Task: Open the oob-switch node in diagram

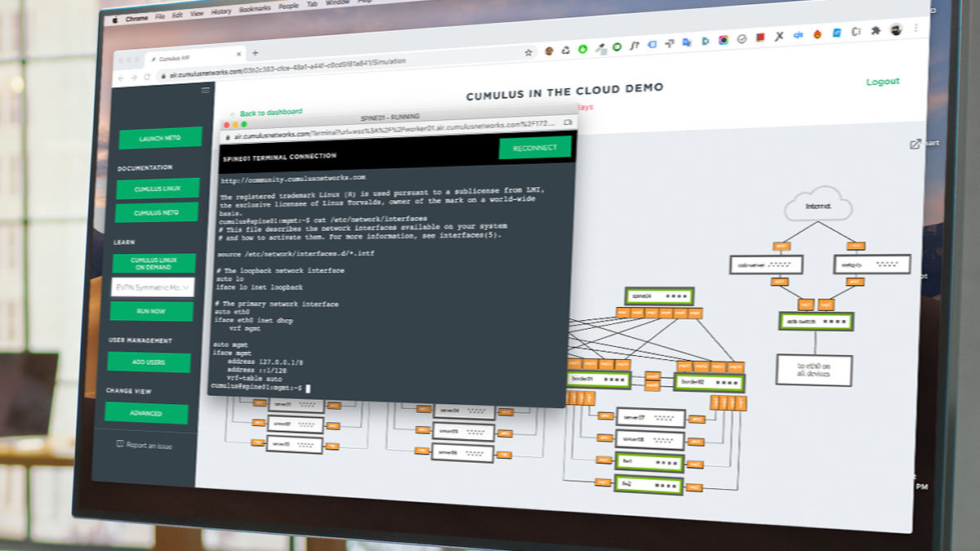Action: 816,321
